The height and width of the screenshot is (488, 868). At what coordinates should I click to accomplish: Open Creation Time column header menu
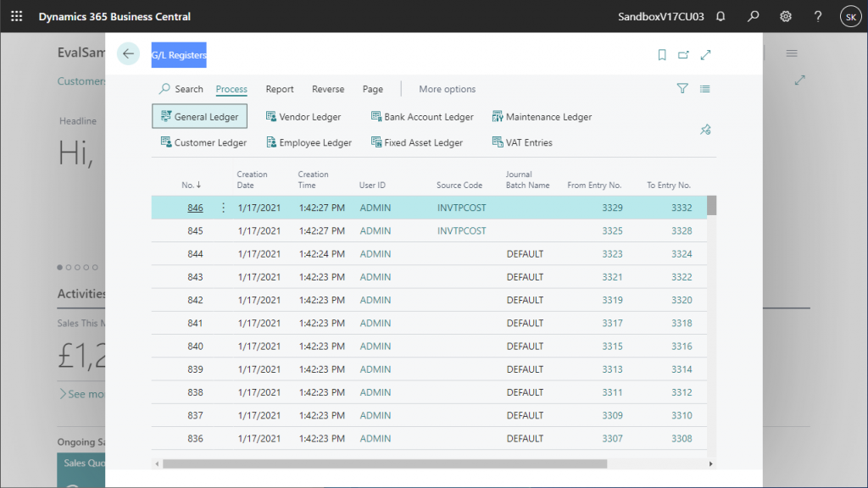[313, 180]
